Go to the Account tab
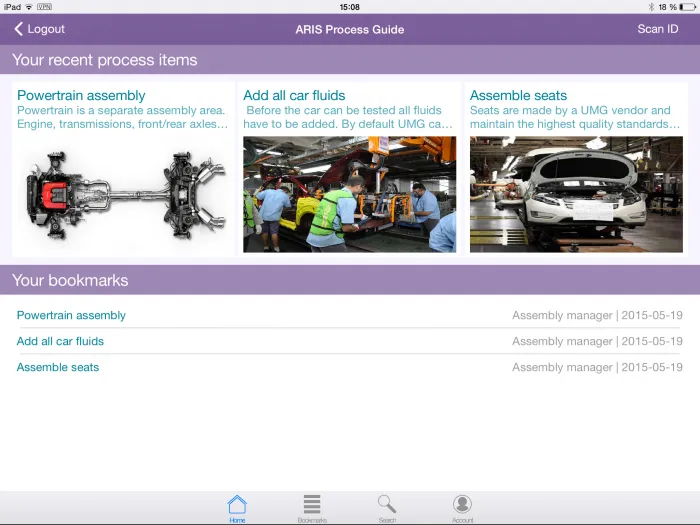The height and width of the screenshot is (525, 700). coord(462,508)
